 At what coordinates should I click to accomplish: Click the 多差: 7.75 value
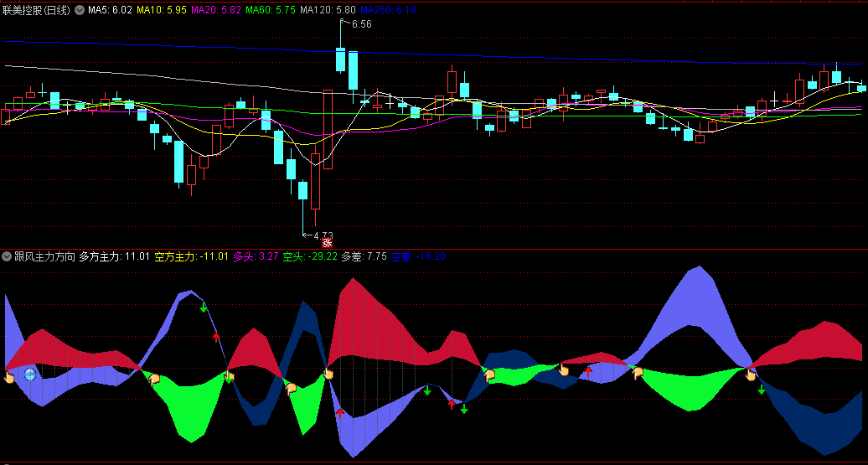(364, 256)
